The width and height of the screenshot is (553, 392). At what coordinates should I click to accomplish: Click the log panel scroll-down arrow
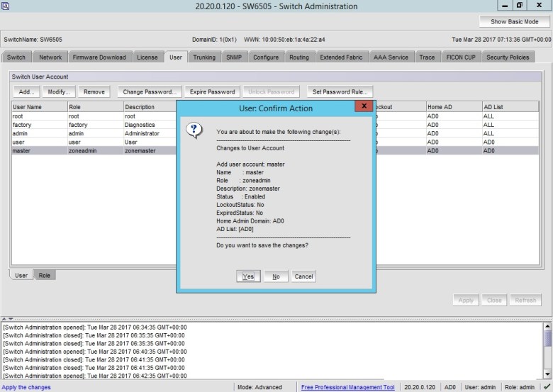[x=547, y=374]
